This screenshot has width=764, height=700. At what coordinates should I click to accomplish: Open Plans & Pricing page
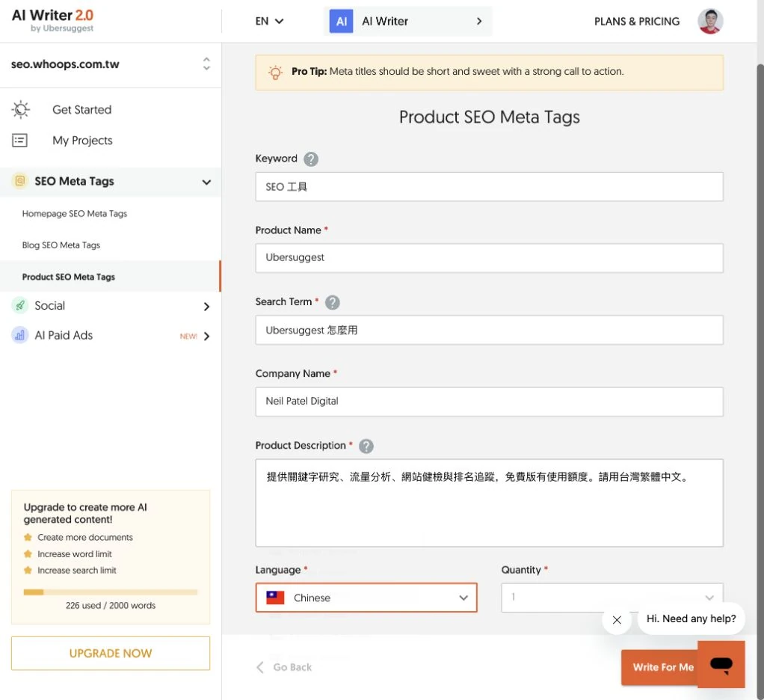636,22
